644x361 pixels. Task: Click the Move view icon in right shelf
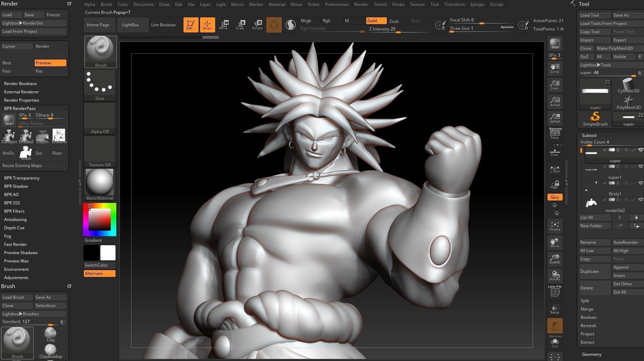[555, 243]
